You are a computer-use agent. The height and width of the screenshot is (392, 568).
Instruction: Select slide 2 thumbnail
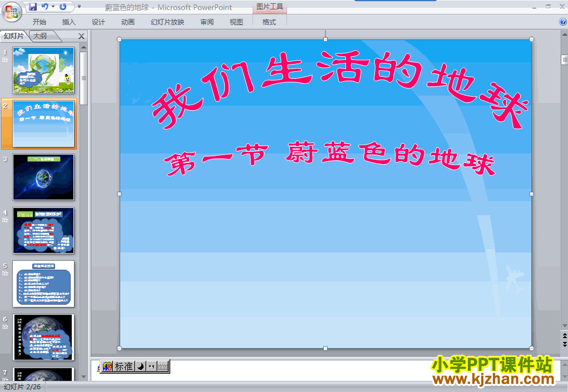[43, 124]
